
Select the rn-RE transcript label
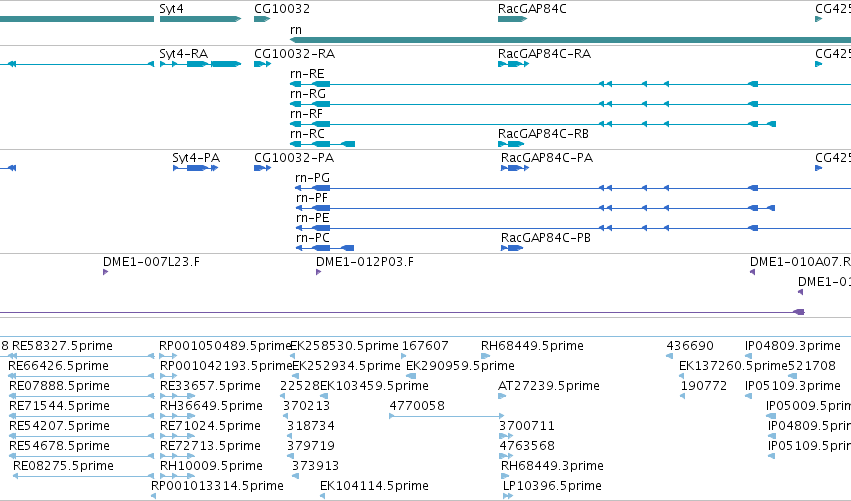307,74
